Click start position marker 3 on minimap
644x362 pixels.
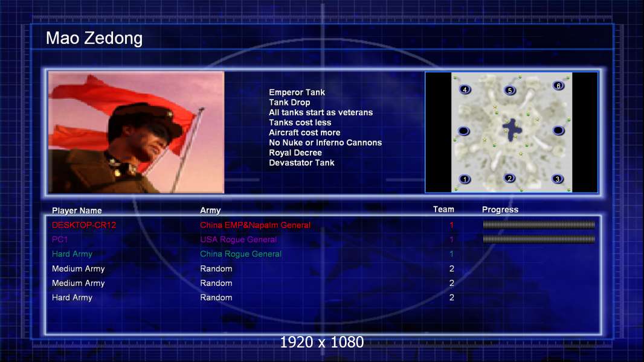(x=558, y=179)
